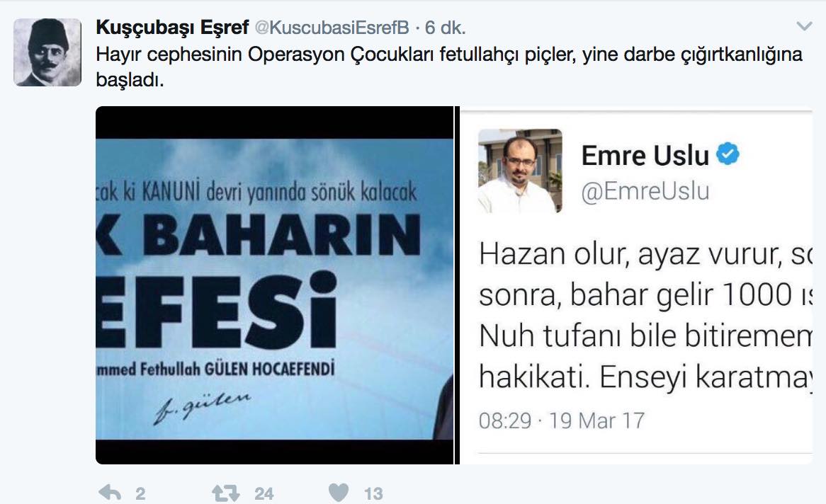Like the tweet with the heart icon
The height and width of the screenshot is (504, 826).
coord(339,493)
